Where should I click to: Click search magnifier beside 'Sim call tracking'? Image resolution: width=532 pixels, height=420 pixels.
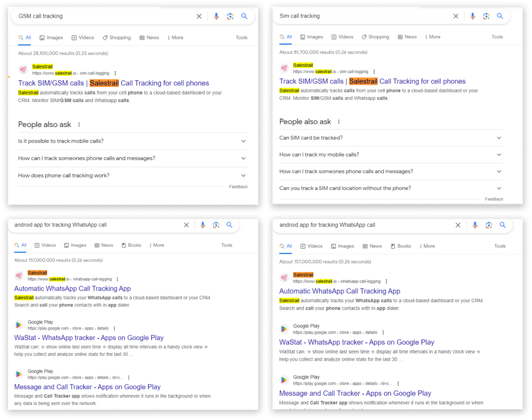click(x=500, y=16)
